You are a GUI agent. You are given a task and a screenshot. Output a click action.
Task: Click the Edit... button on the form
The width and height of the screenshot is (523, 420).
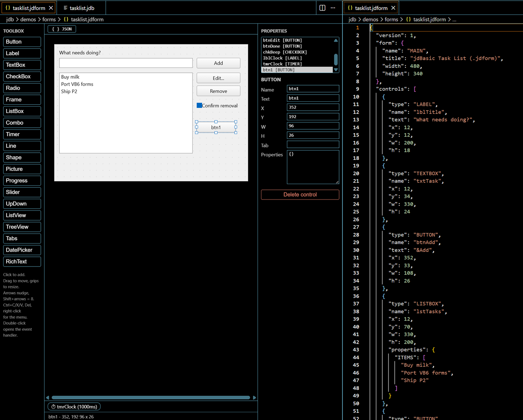tap(218, 78)
